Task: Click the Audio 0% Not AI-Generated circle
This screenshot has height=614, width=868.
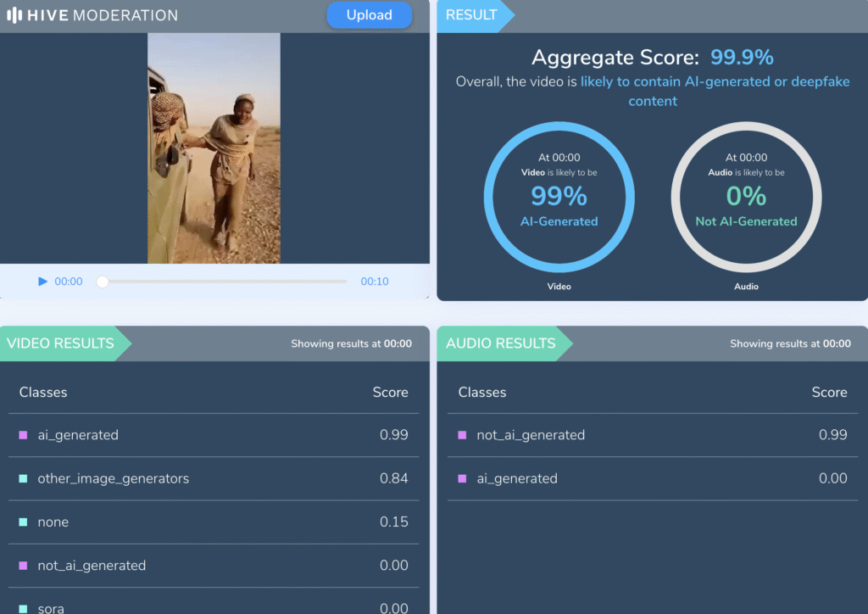Action: [x=746, y=197]
